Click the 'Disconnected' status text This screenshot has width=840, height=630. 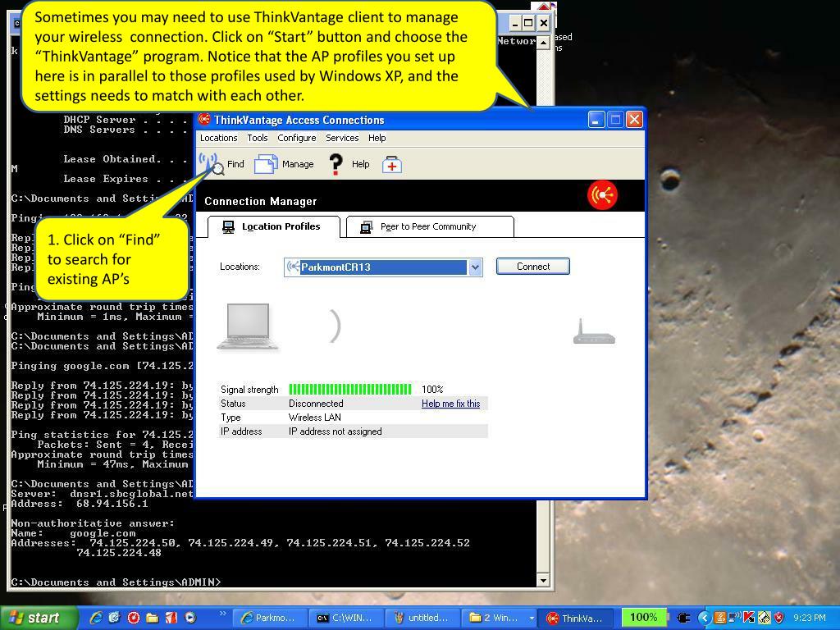coord(316,404)
